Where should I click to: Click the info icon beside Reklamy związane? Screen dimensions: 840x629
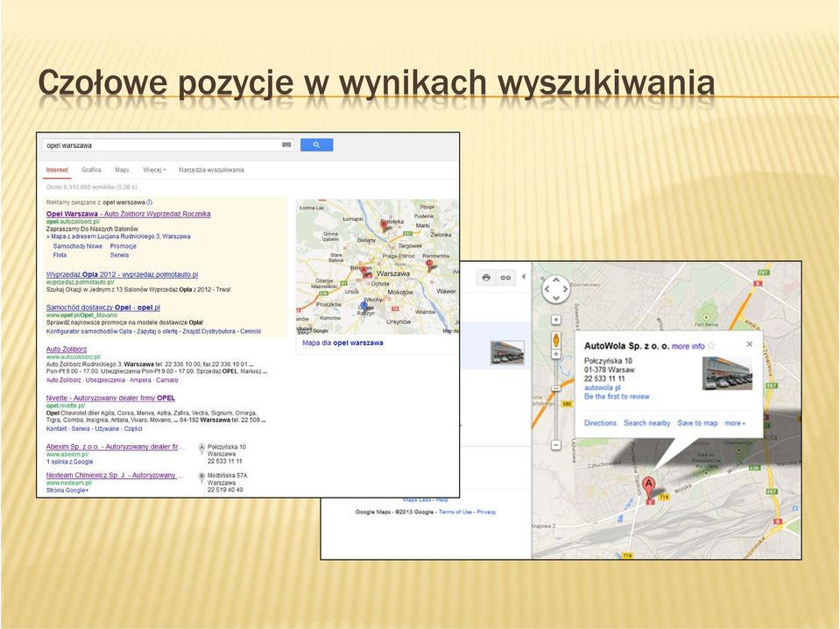[150, 202]
